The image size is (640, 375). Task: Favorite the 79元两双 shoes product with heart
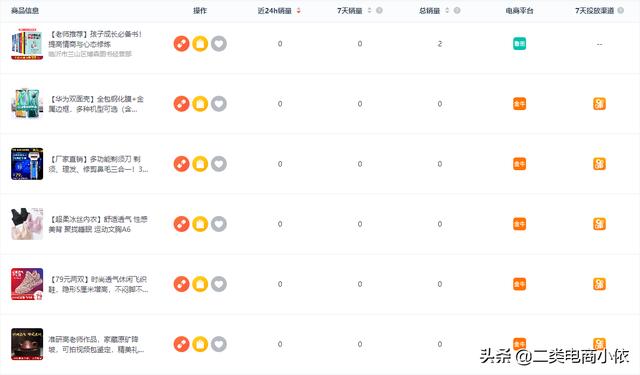[219, 284]
